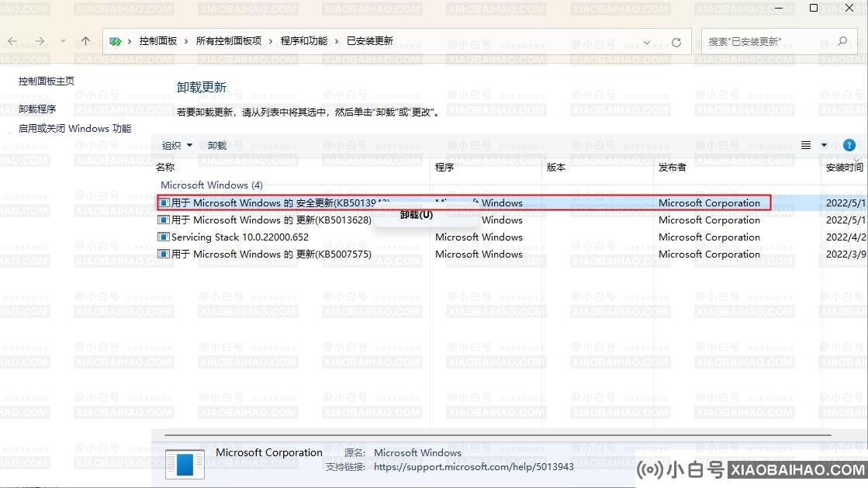This screenshot has height=488, width=868.
Task: Click the horizontal scrollbar of the list
Action: [497, 435]
